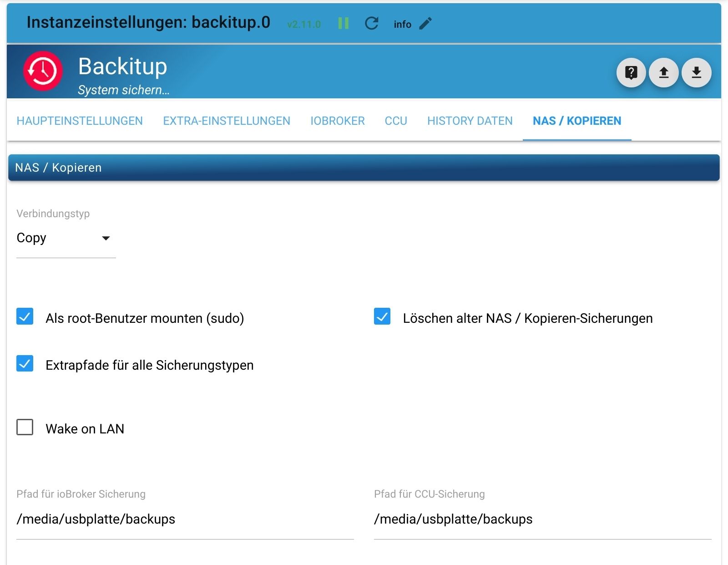
Task: Click the System sichern... subtitle
Action: pyautogui.click(x=123, y=90)
